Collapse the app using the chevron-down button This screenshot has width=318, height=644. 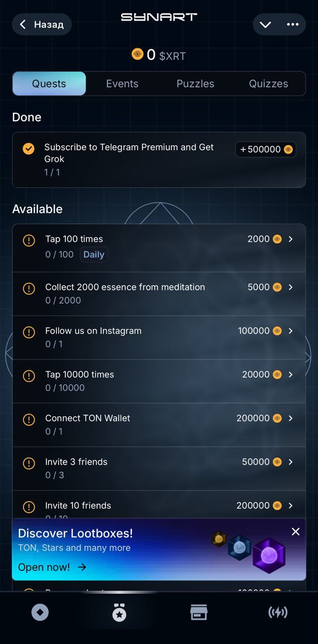click(x=265, y=24)
